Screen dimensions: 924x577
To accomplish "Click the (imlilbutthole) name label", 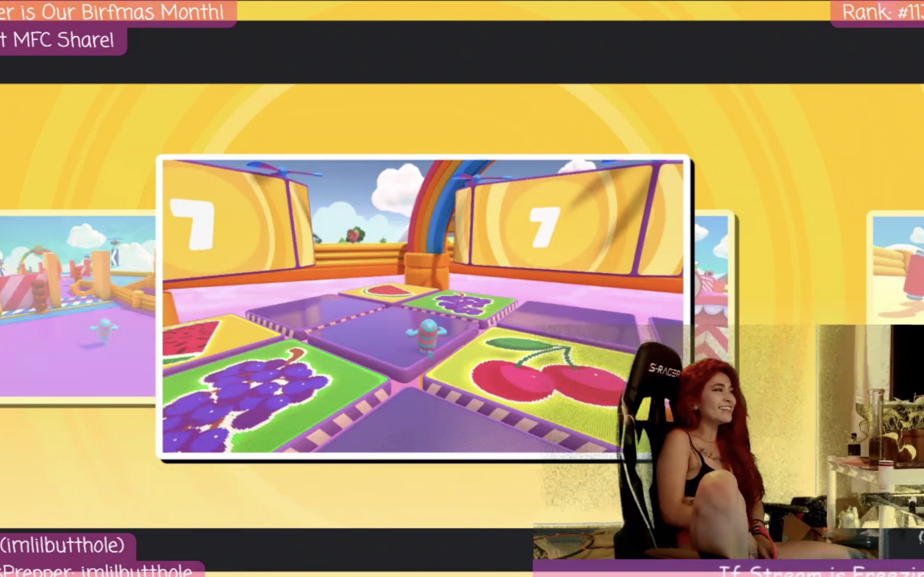I will pos(63,545).
